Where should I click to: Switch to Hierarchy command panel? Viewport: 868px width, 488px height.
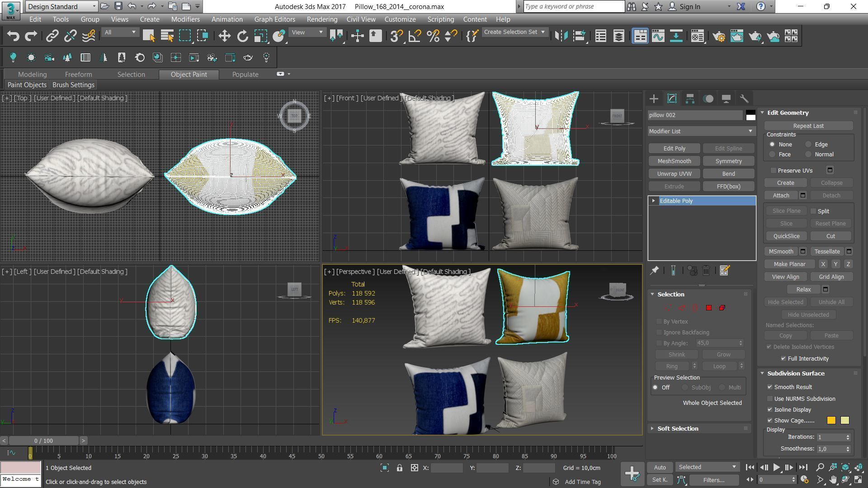click(x=690, y=99)
